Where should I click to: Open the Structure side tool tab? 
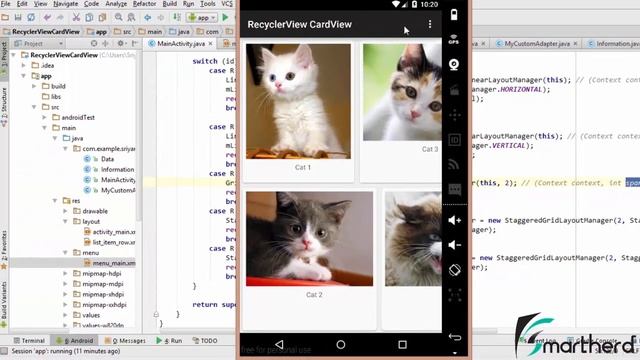4,107
